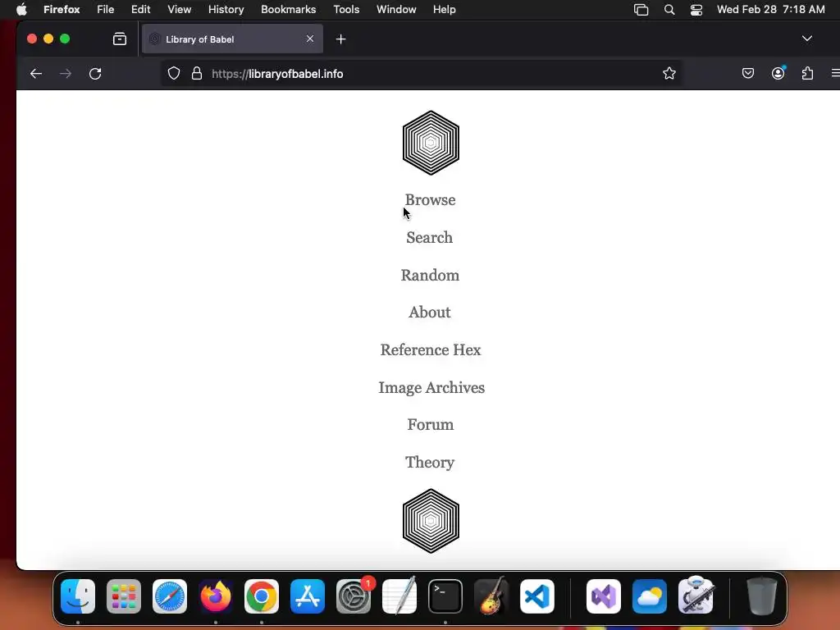Screen dimensions: 840x630
Task: Click the Firefox icon in the dock
Action: (216, 596)
